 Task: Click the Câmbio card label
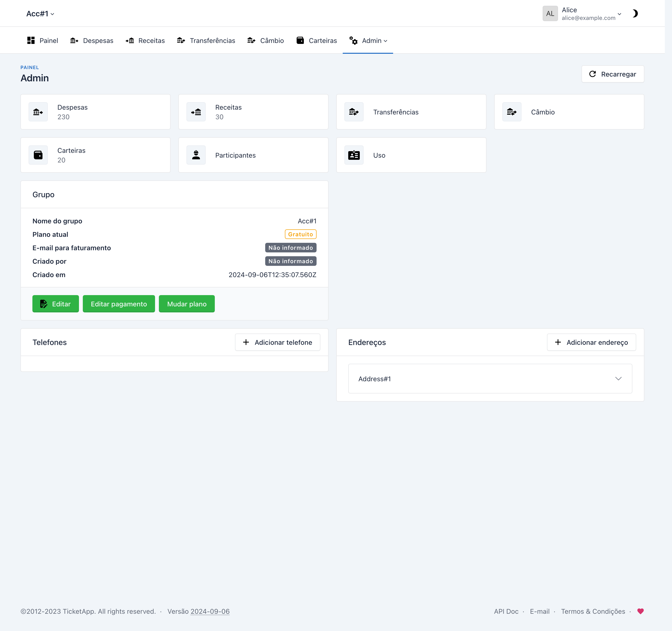543,112
